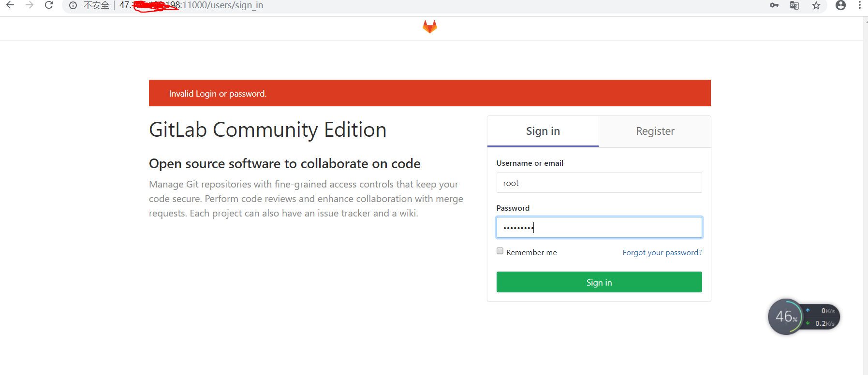Click the not-secure site info icon

click(73, 6)
